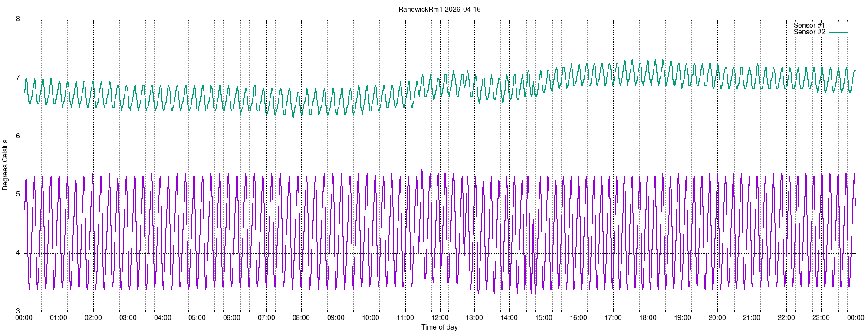Click the purple Sensor #1 legend line sample

tap(838, 26)
